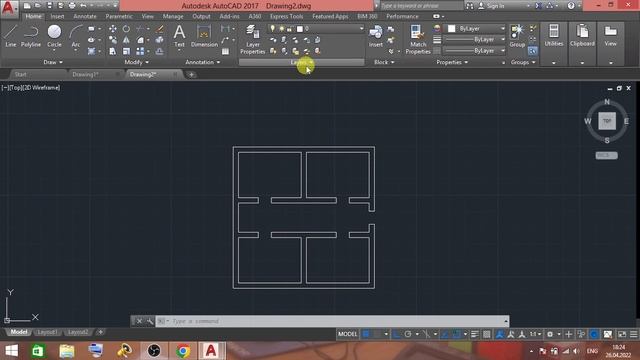
Task: Expand the Annotation panel
Action: 203,62
